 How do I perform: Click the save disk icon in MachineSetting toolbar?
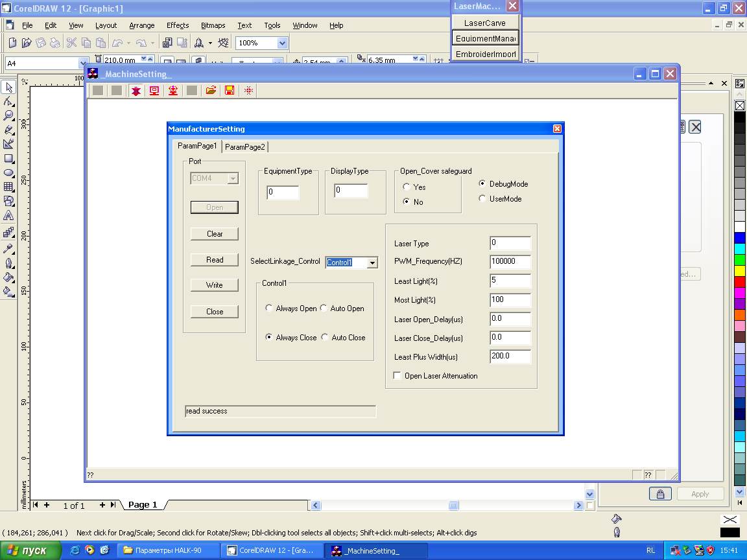point(230,91)
